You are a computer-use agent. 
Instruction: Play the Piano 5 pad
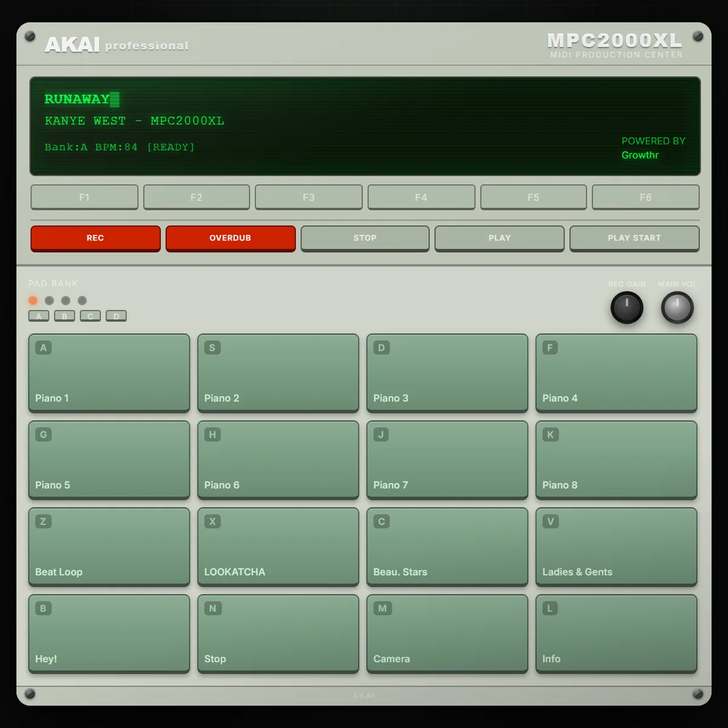109,459
